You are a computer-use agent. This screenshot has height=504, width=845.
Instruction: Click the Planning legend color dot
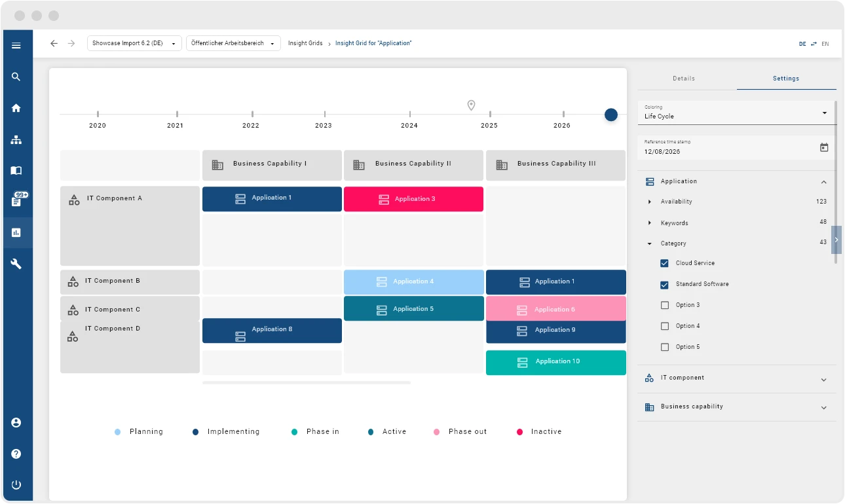(117, 432)
